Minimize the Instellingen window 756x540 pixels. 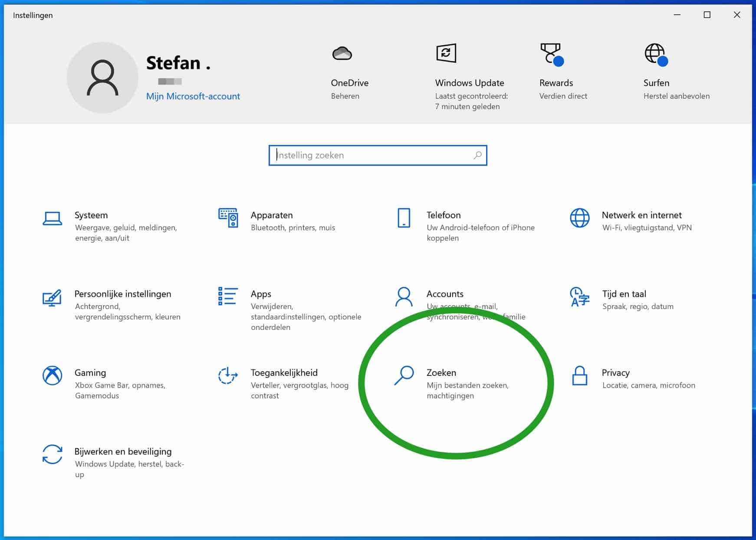[x=677, y=15]
